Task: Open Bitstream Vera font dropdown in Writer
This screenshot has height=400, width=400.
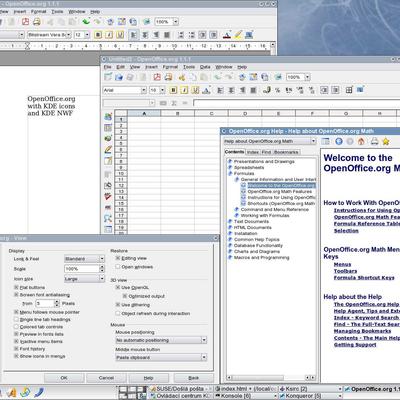Action: point(69,35)
